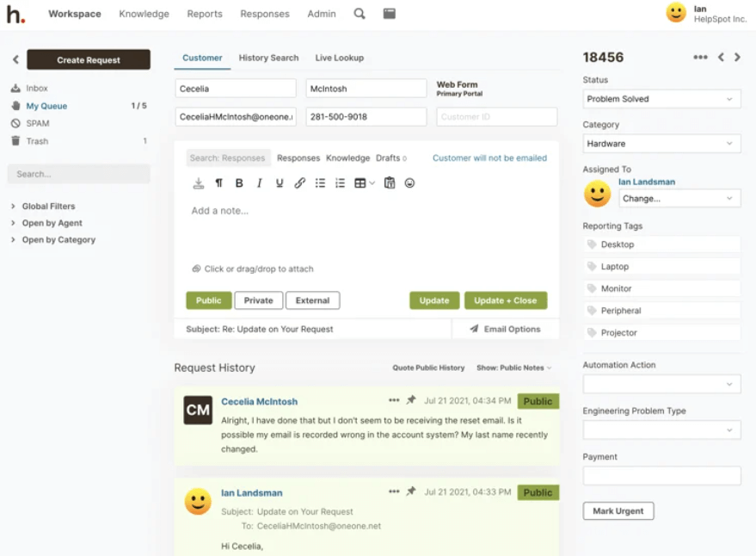Viewport: 756px width, 556px height.
Task: Open the Show: Public Notes dropdown
Action: tap(514, 368)
